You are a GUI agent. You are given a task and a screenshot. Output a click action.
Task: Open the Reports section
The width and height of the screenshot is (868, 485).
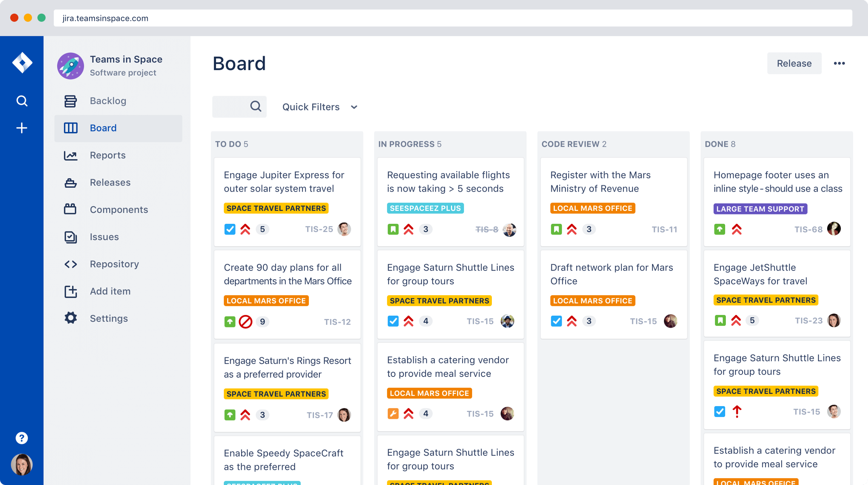tap(107, 155)
